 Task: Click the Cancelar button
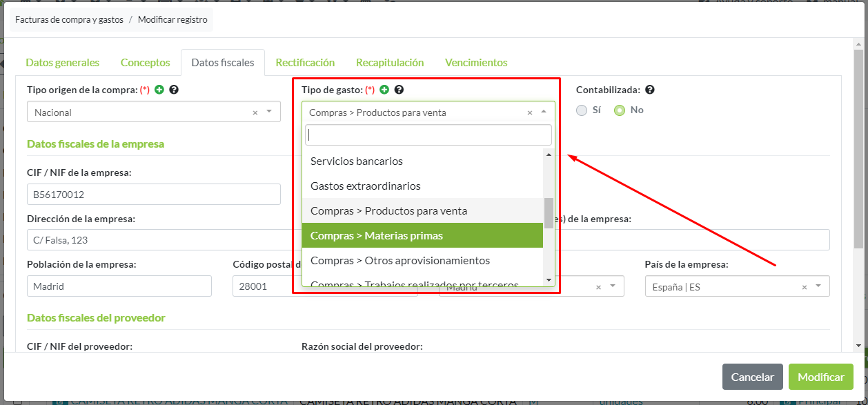click(x=752, y=377)
